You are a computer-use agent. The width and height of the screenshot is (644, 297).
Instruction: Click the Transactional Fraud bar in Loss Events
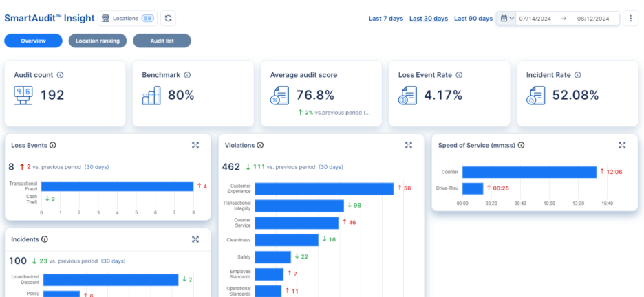117,186
